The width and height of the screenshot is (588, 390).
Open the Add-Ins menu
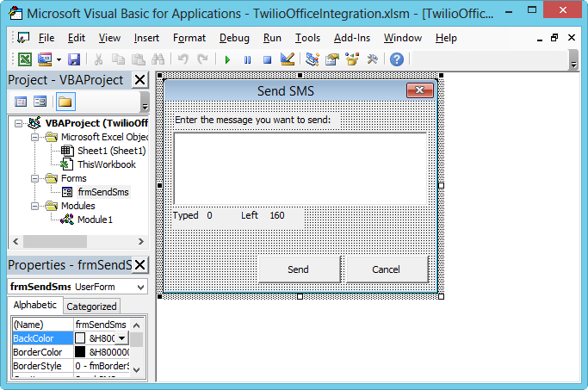coord(352,38)
